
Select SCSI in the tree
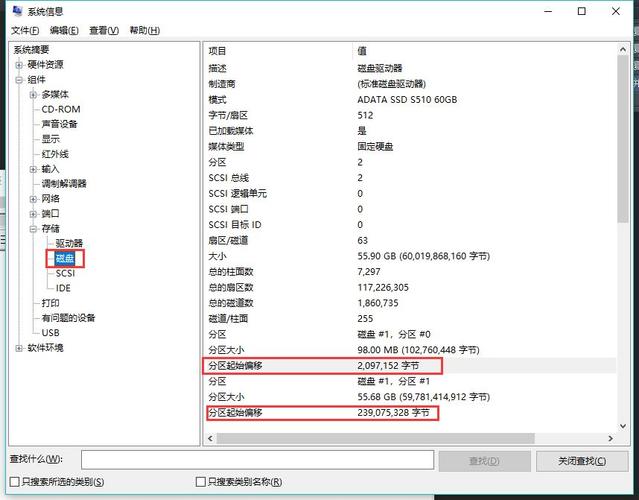(65, 273)
